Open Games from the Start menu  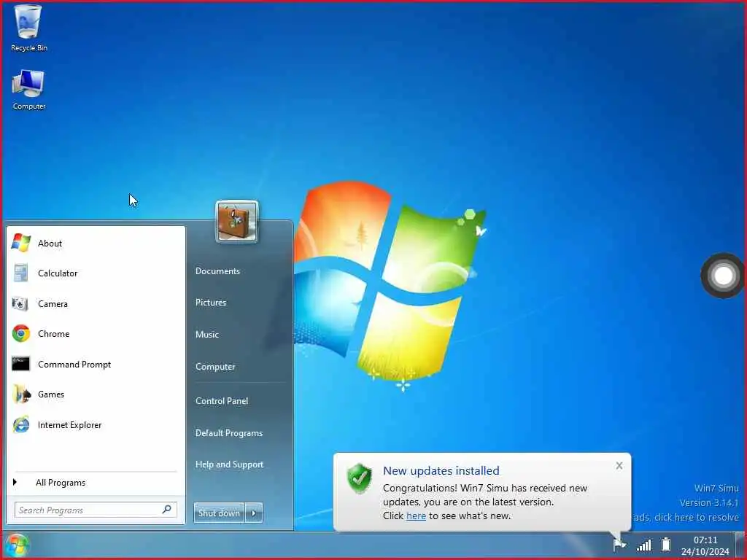tap(96, 394)
